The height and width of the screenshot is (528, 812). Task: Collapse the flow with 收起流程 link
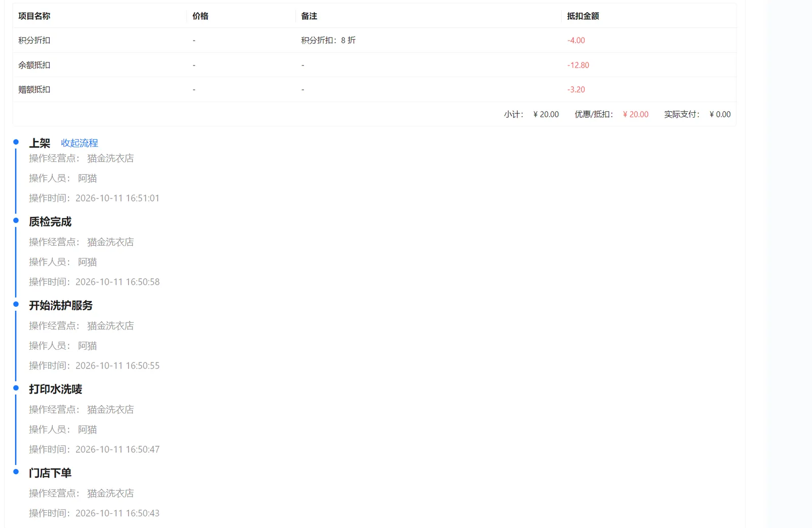[79, 143]
